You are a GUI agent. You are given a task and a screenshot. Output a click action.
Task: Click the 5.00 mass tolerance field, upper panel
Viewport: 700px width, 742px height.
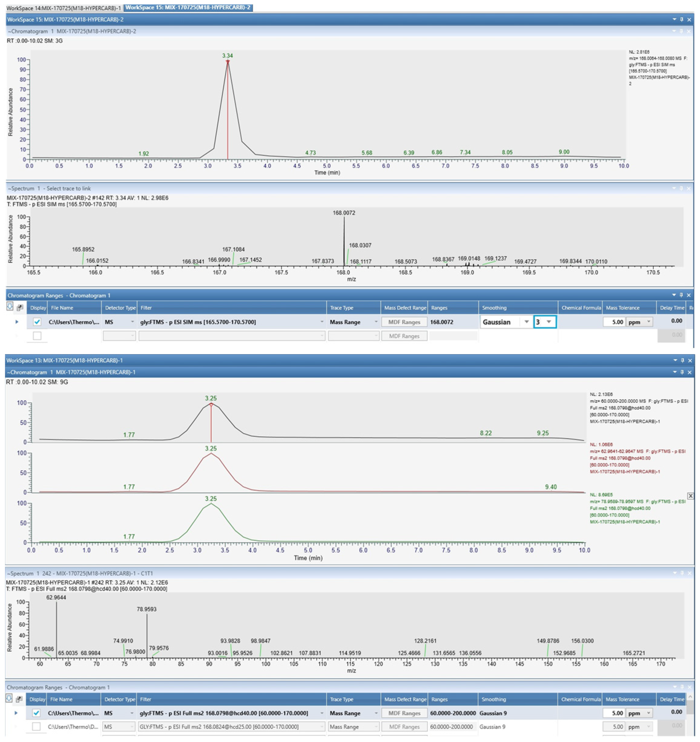coord(614,322)
